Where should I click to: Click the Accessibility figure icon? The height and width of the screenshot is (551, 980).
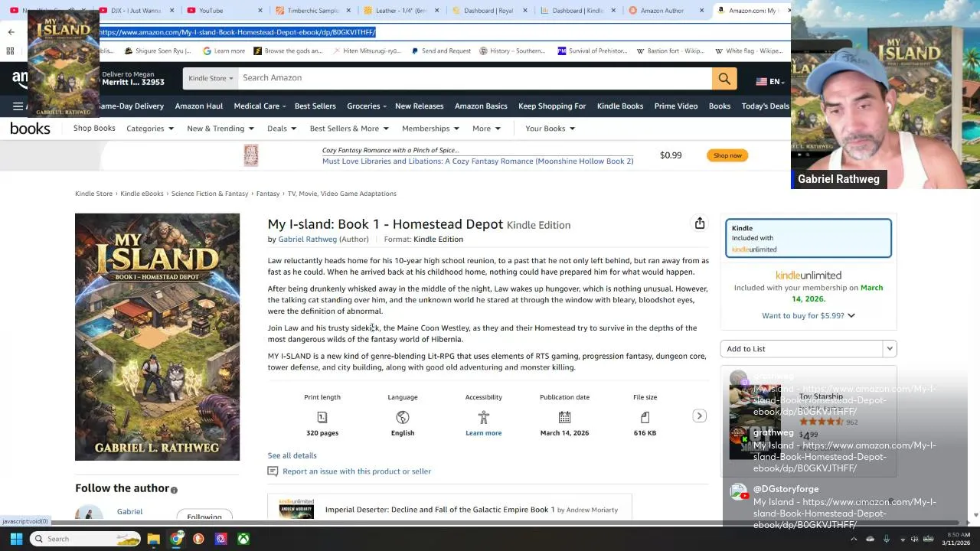483,417
